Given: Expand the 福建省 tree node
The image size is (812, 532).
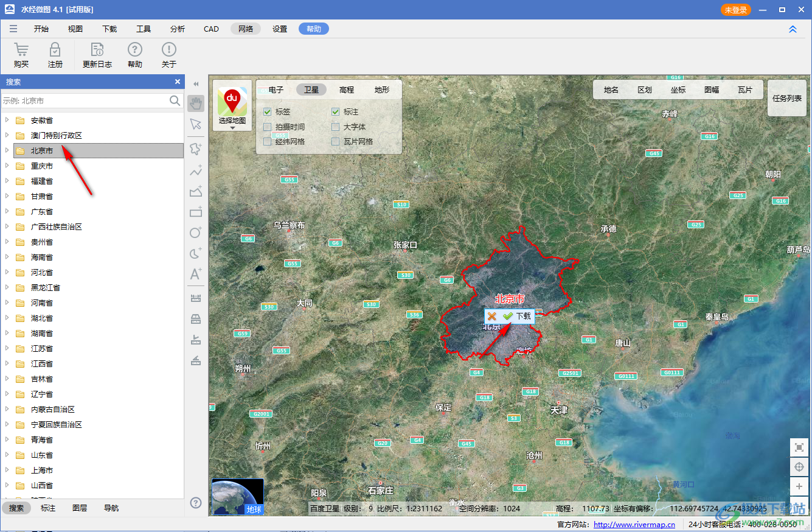Looking at the screenshot, I should (x=7, y=181).
